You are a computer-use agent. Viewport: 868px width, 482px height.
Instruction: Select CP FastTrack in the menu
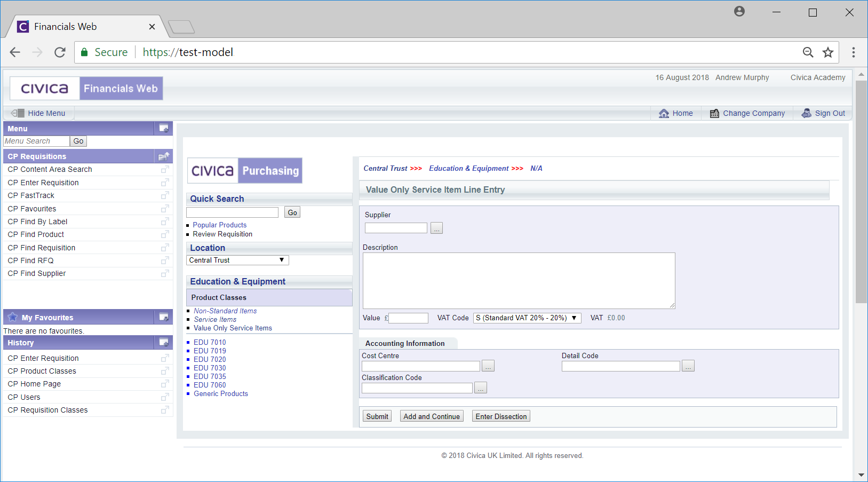pos(31,195)
